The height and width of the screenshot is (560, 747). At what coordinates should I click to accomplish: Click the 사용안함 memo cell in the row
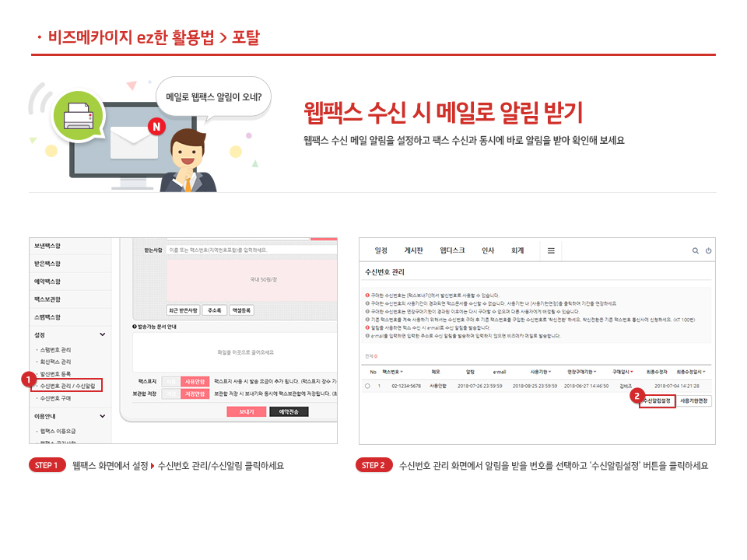438,387
